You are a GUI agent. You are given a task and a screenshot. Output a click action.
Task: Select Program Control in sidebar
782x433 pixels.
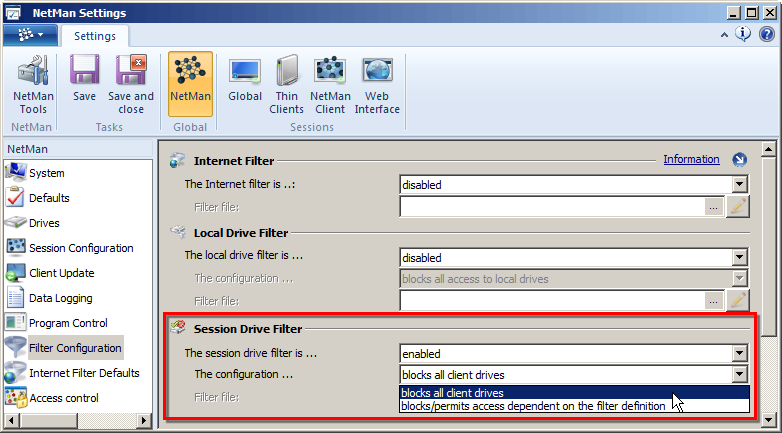68,323
